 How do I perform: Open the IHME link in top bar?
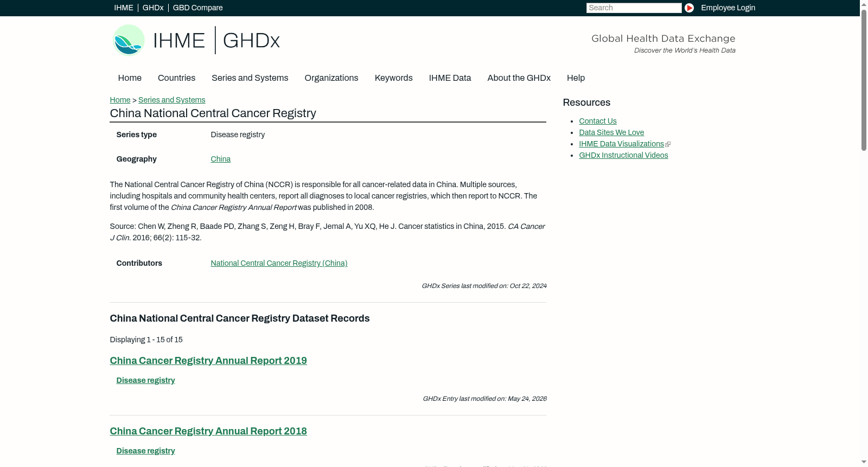[x=124, y=8]
